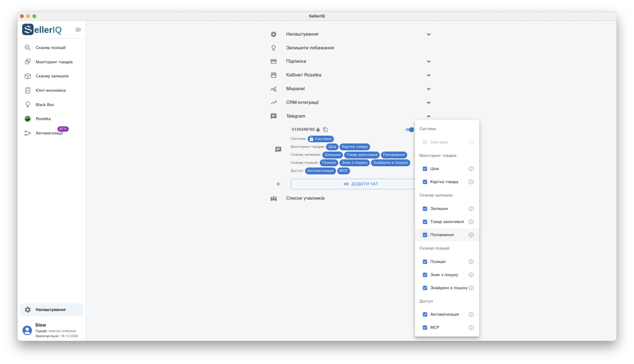Open Юніт-економіка in sidebar
The image size is (634, 364).
[x=51, y=90]
